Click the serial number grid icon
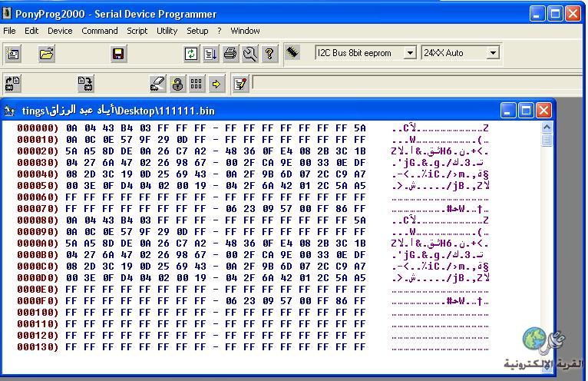Viewport: 588px width, 381px height. (197, 83)
